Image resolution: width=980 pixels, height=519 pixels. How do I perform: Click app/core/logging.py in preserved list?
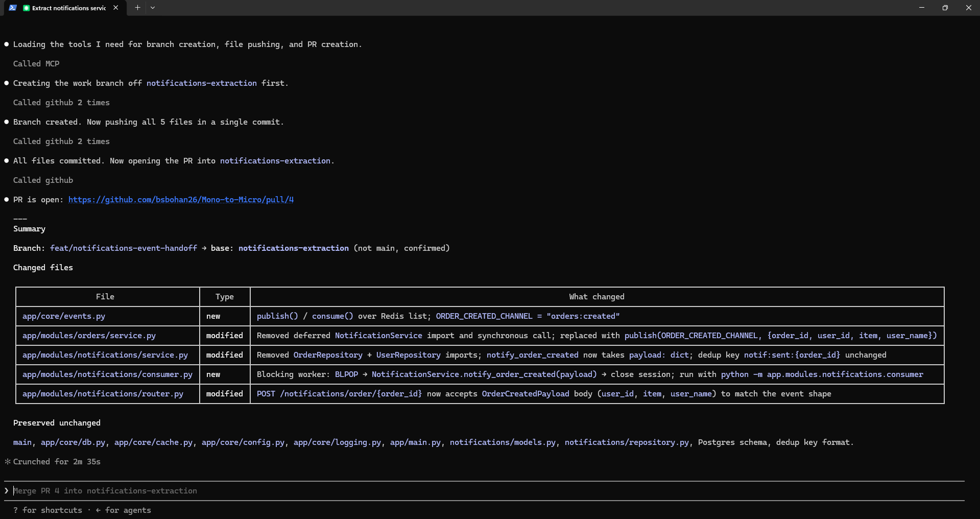[337, 442]
